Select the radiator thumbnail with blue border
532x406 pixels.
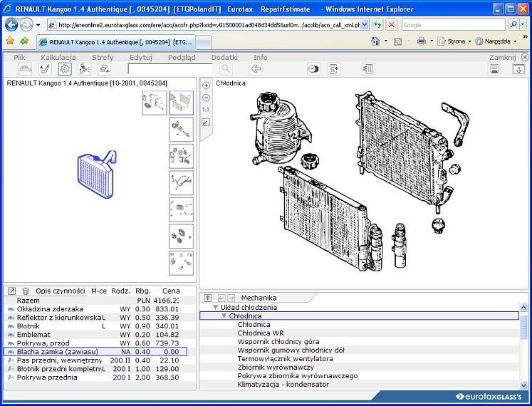[181, 103]
